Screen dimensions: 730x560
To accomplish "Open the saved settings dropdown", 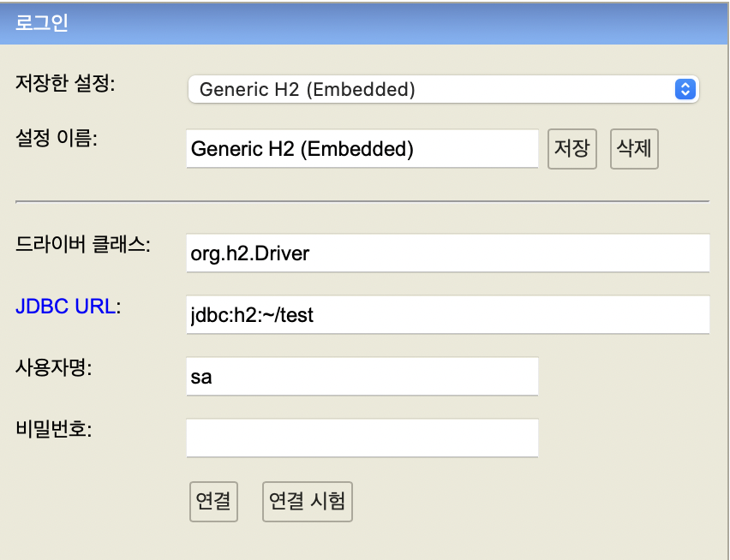I will tap(443, 89).
